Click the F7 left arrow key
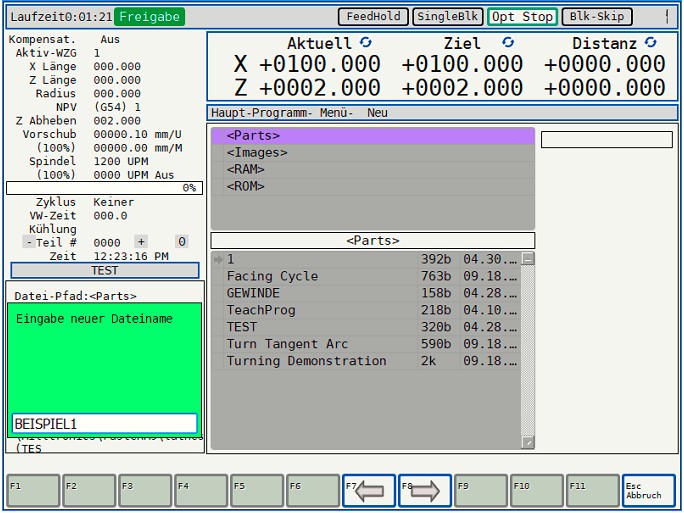 pyautogui.click(x=369, y=490)
